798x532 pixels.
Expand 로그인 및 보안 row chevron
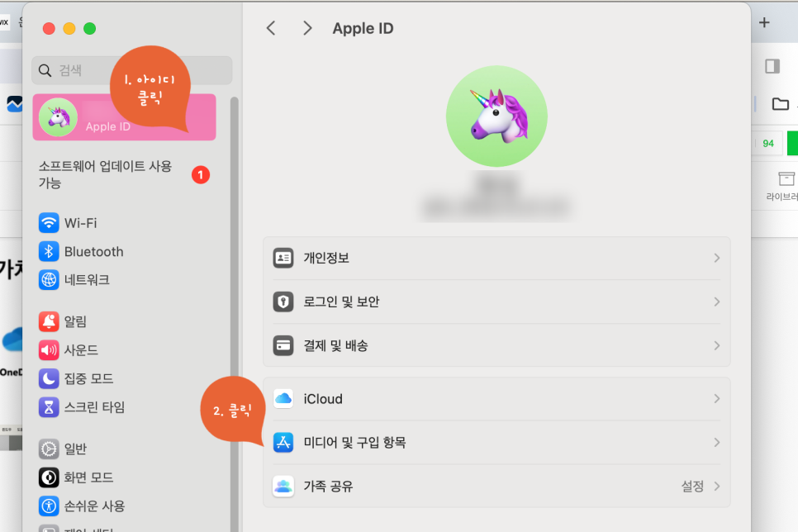tap(716, 302)
